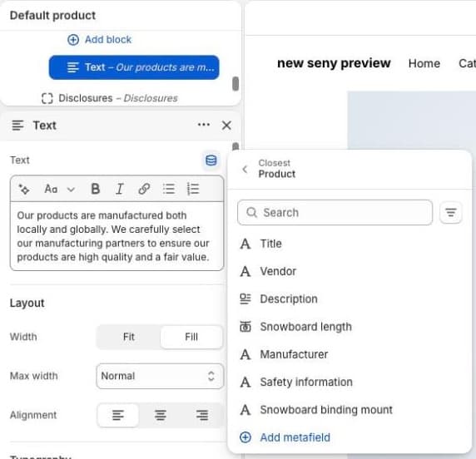
Task: Click the block list scrollbar thumb
Action: (x=236, y=84)
